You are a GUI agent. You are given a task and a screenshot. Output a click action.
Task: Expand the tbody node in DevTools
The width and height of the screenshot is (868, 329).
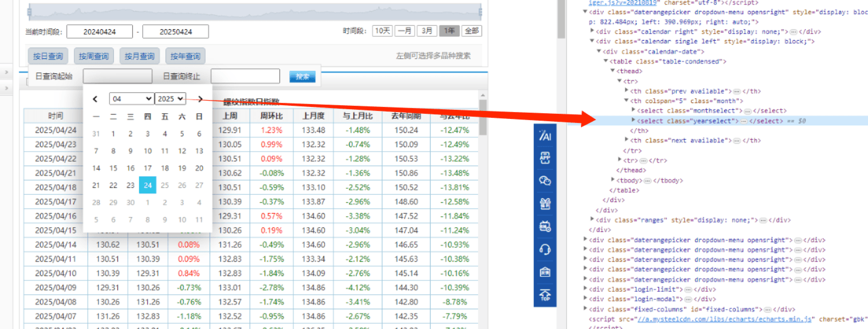pos(613,180)
